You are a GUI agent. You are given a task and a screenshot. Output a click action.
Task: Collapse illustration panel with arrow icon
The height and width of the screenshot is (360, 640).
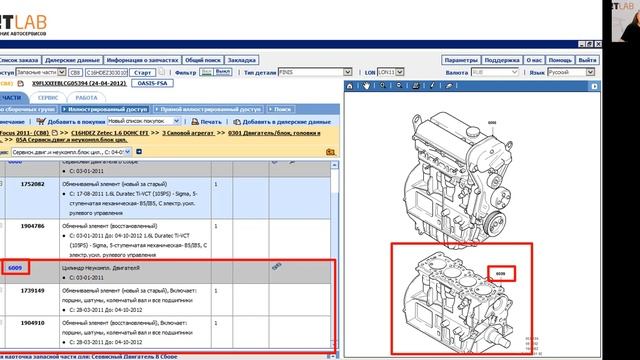594,86
